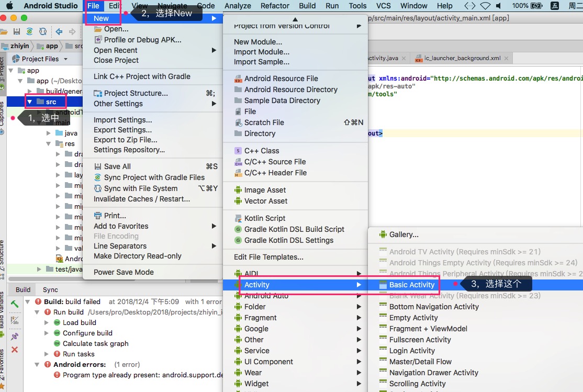This screenshot has width=583, height=392.
Task: Click the green hammer build icon
Action: [15, 304]
